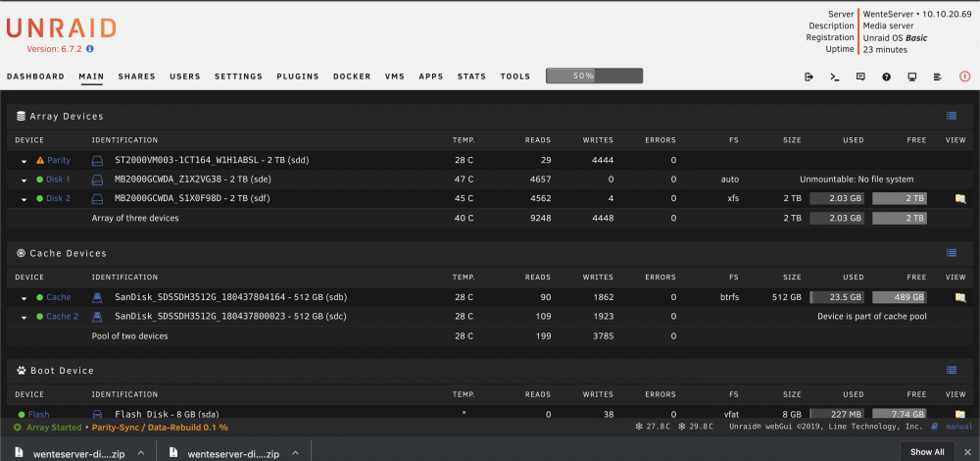
Task: Click the green status dot for Cache 2
Action: point(40,317)
